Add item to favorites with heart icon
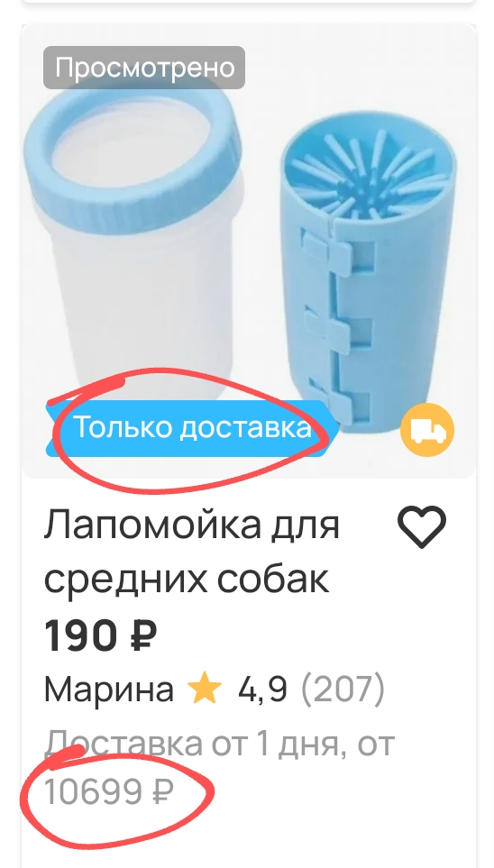The image size is (494, 868). (x=422, y=527)
